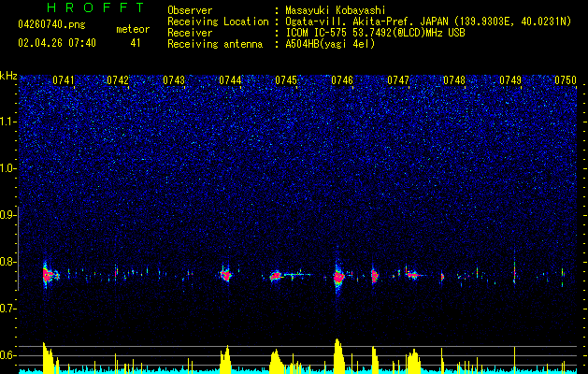
Task: Click the A504HB(yagi 4el) antenna text
Action: coord(330,44)
